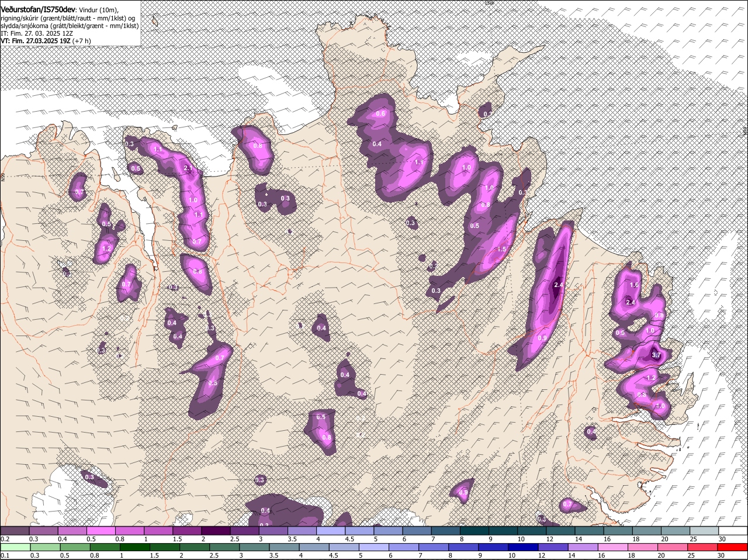This screenshot has width=748, height=560.
Task: Pick the 20–25 pink rain scale swatch
Action: click(673, 548)
